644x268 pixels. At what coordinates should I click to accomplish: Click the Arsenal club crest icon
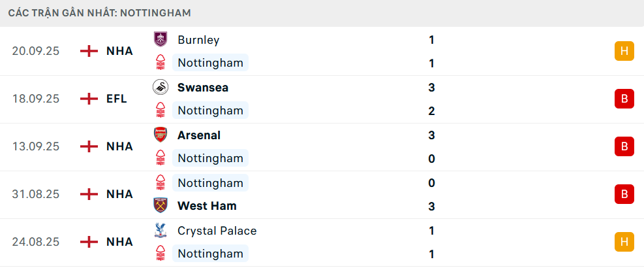pyautogui.click(x=160, y=135)
